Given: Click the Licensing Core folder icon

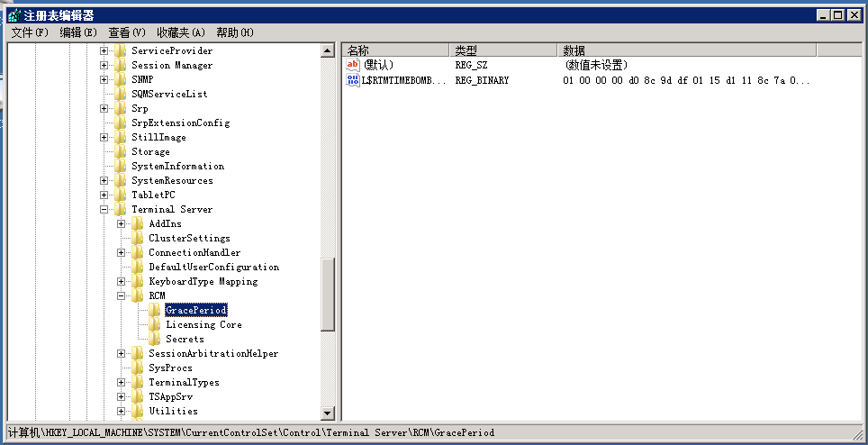Looking at the screenshot, I should pos(155,324).
